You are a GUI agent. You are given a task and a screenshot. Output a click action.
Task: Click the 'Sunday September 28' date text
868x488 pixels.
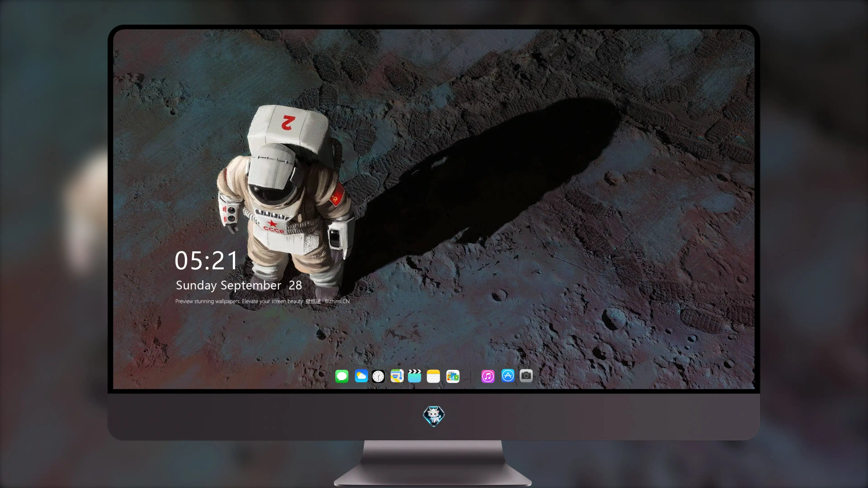[239, 285]
